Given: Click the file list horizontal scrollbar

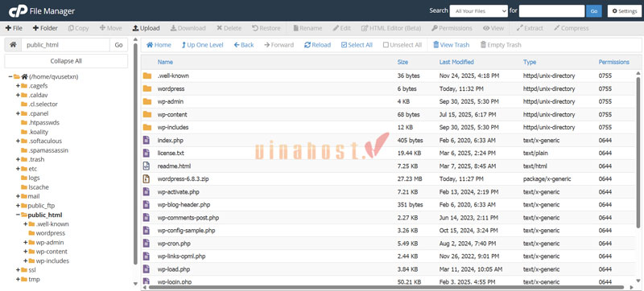Looking at the screenshot, I should click(386, 287).
